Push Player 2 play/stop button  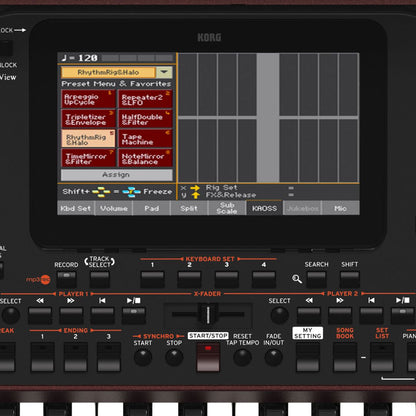tap(402, 316)
